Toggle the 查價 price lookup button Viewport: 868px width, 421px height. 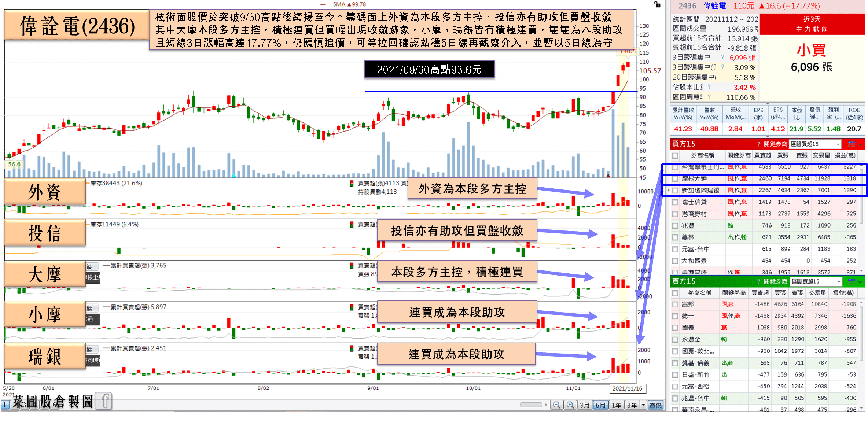coord(655,405)
